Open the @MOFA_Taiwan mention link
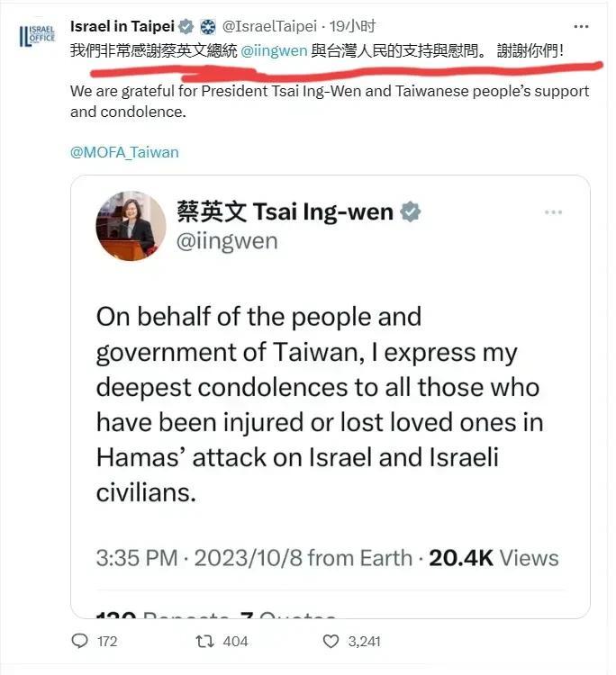Viewport: 616px width, 675px height. pyautogui.click(x=124, y=152)
